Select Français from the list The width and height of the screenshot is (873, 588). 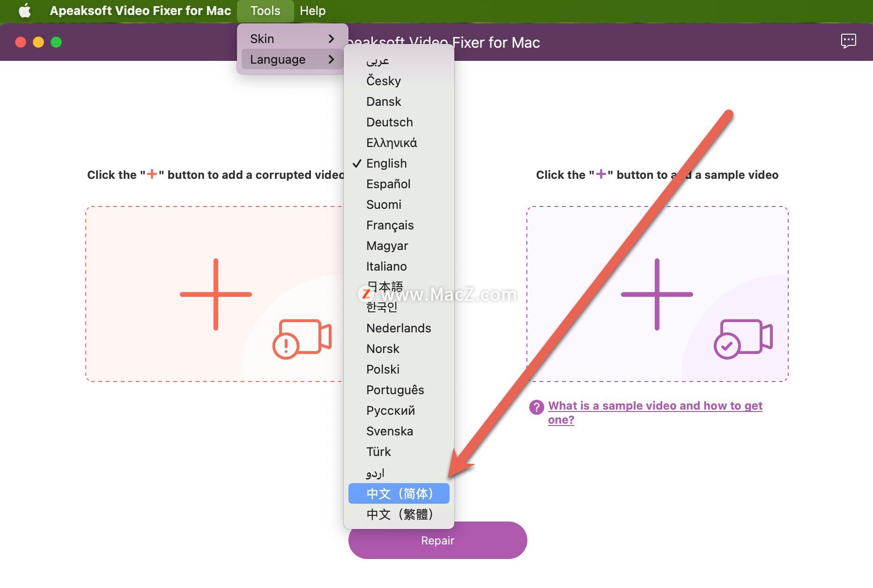point(399,225)
